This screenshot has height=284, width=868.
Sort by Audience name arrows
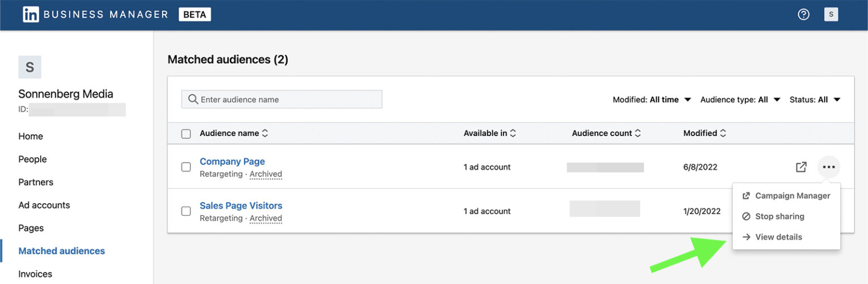click(x=265, y=133)
